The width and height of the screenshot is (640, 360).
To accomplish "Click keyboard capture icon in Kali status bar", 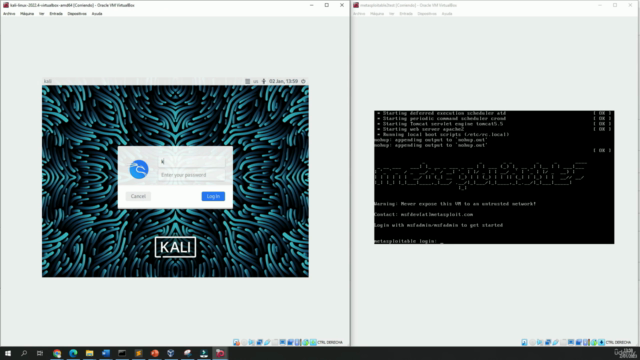I will [313, 342].
